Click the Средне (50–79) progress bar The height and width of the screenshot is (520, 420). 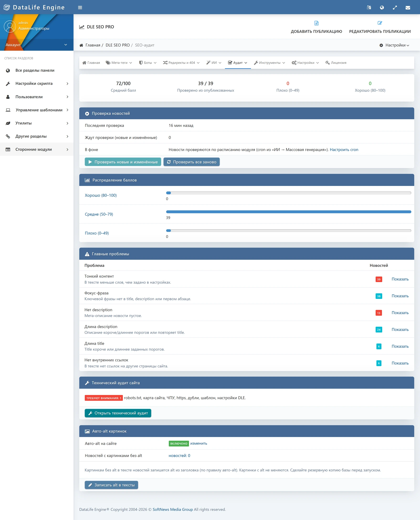(x=288, y=212)
